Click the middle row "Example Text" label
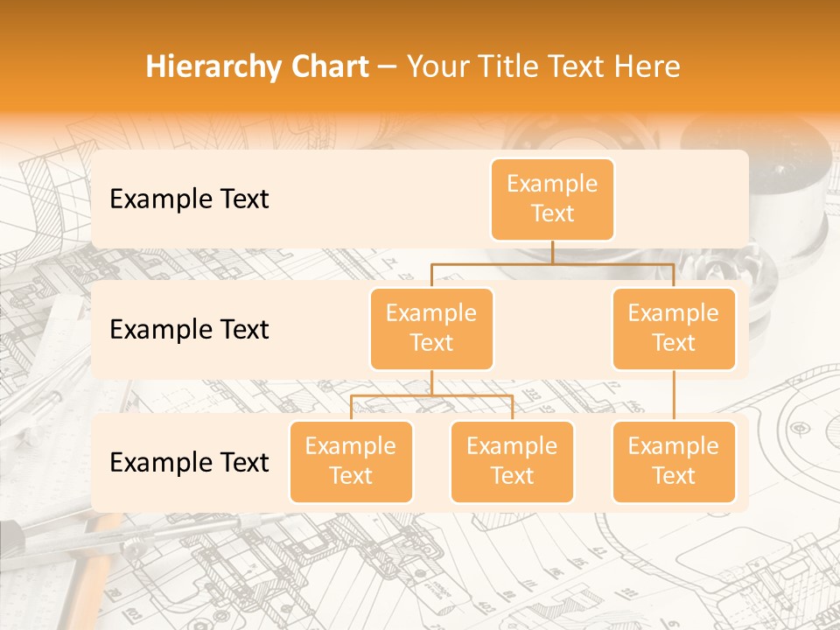 pyautogui.click(x=189, y=329)
